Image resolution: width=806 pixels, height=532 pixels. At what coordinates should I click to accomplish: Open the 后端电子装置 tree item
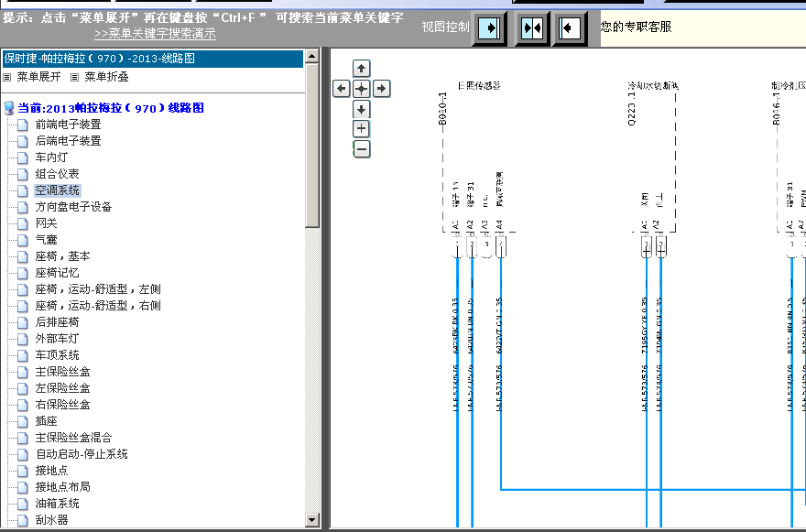69,141
